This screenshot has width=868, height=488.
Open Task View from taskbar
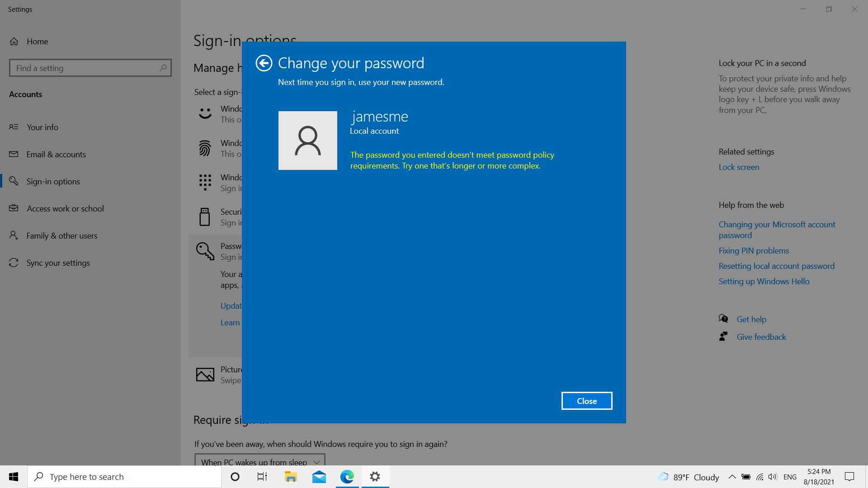click(x=262, y=477)
